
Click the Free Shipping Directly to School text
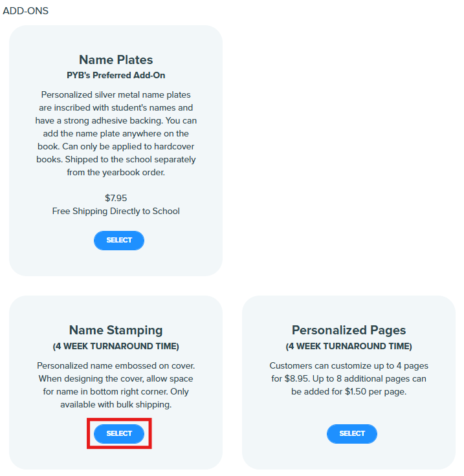[116, 211]
